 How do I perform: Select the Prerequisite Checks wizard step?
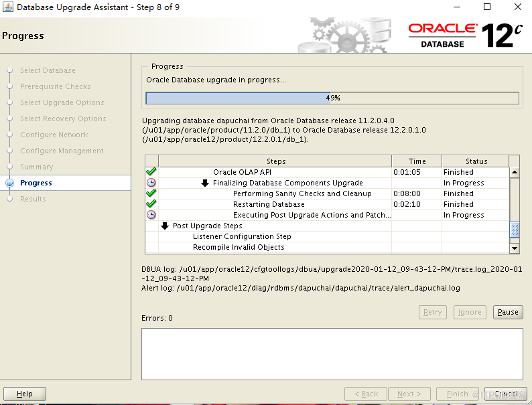[x=56, y=86]
